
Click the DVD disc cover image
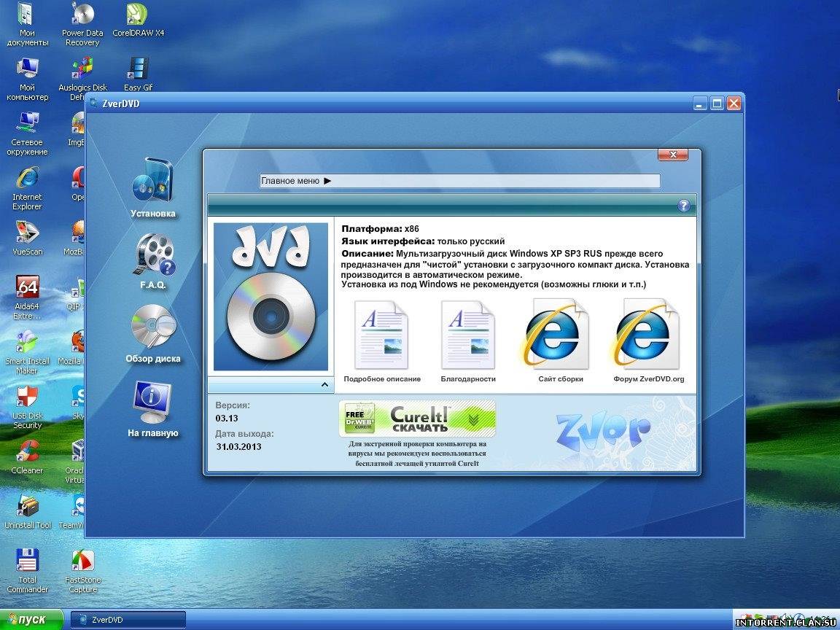(271, 297)
